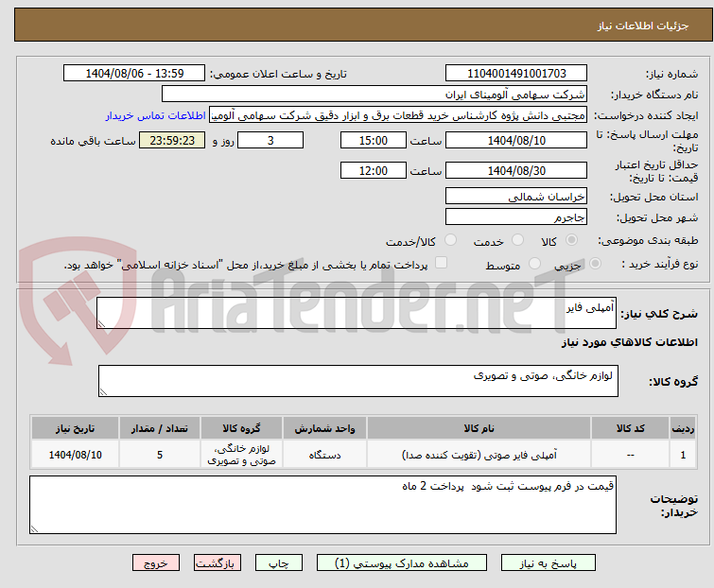Click the خروج exit button

(x=156, y=563)
